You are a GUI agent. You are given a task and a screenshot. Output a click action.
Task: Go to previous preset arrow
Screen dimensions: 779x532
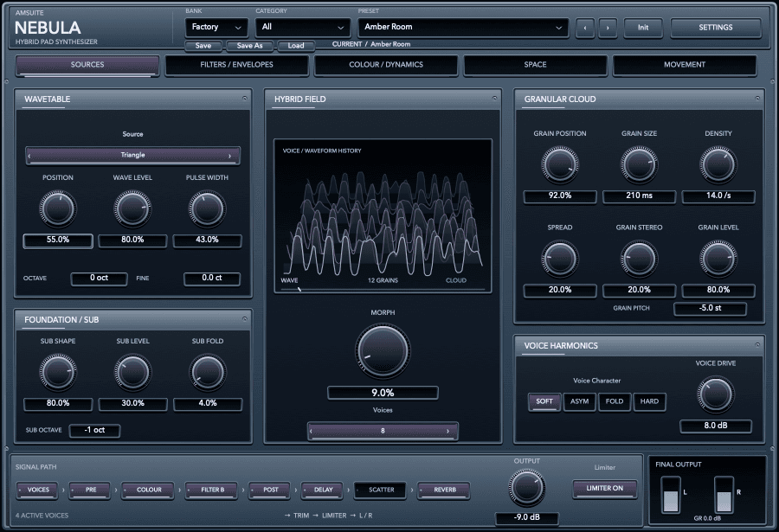[x=585, y=28]
